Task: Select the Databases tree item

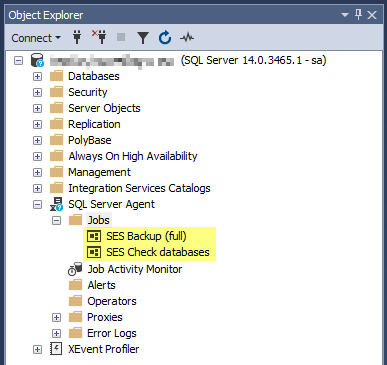Action: pyautogui.click(x=94, y=76)
